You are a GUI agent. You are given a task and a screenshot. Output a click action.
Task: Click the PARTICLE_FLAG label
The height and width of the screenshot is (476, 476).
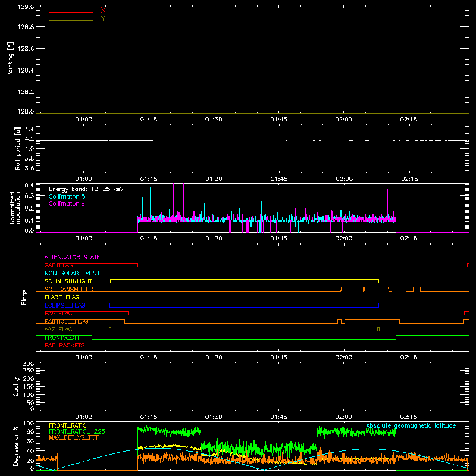point(67,321)
